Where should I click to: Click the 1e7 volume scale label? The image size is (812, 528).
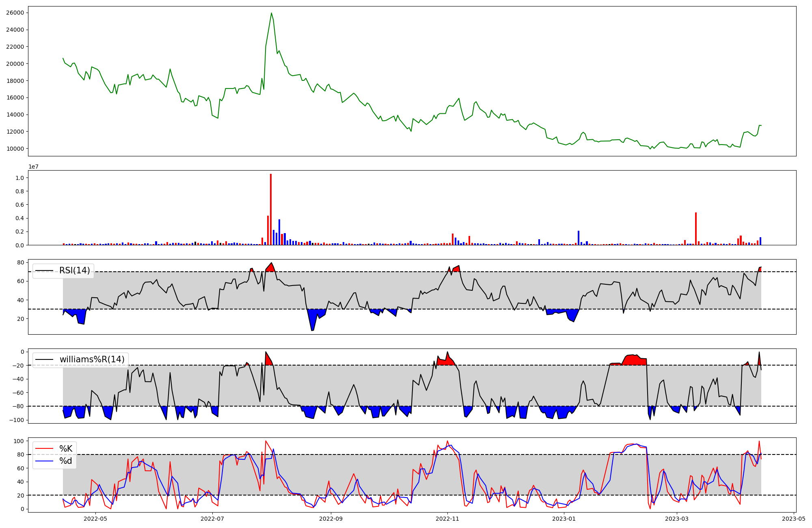click(x=33, y=167)
